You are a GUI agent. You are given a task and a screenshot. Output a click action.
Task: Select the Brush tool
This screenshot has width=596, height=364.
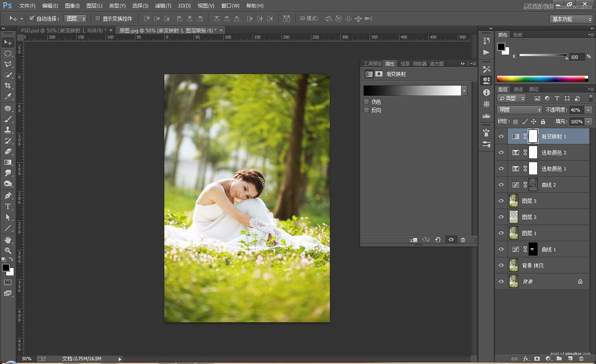click(x=8, y=119)
